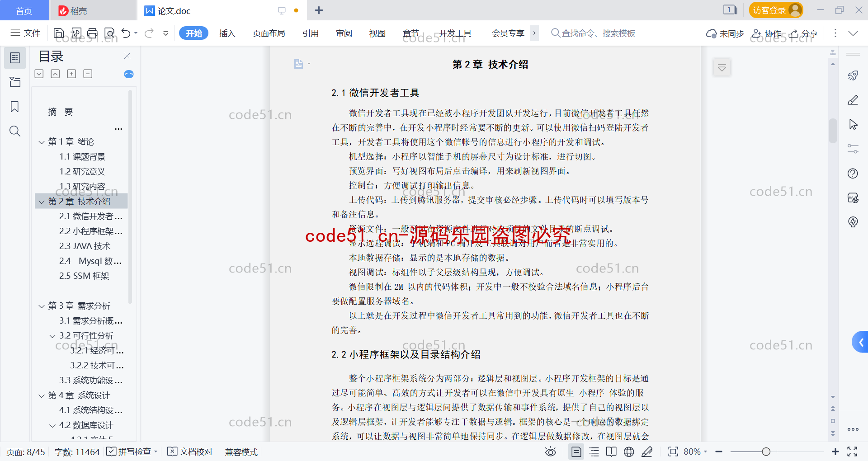Click the zoom in plus button
Viewport: 868px width, 461px height.
click(835, 452)
